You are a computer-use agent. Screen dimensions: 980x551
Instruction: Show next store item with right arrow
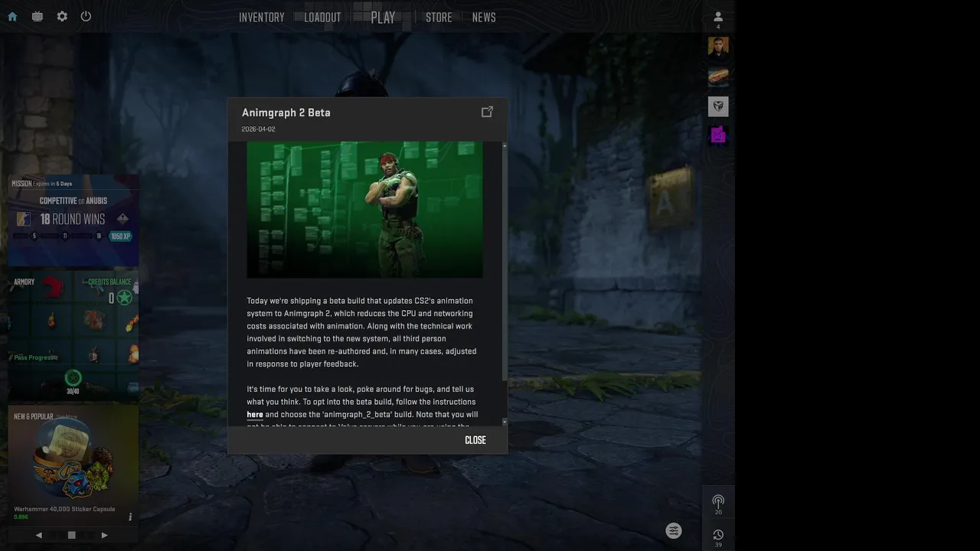105,535
